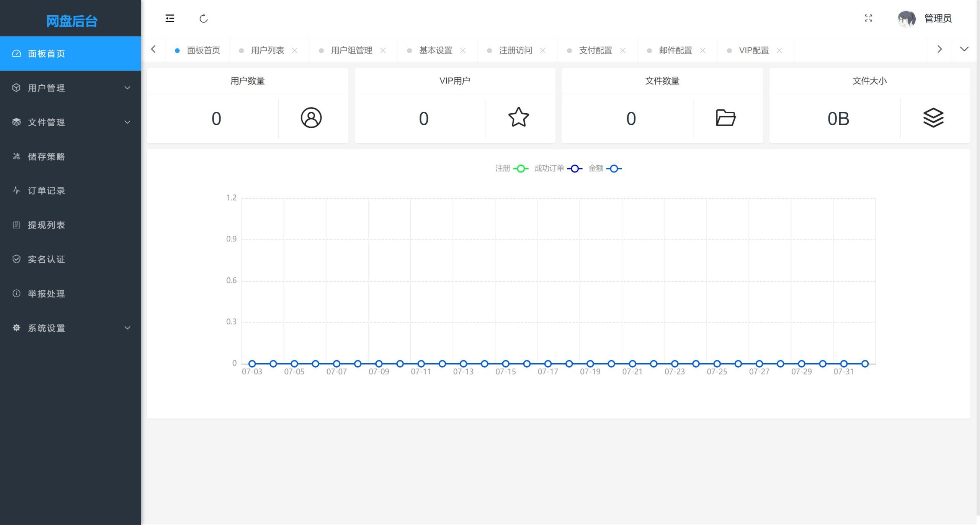Screen dimensions: 980x525
Task: Open 举报处理 menu item
Action: click(70, 293)
